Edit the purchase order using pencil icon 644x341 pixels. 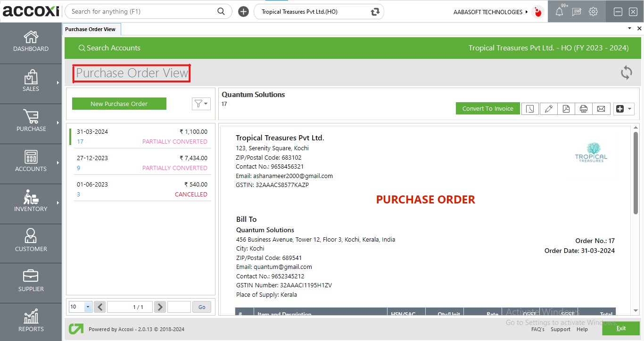point(548,108)
